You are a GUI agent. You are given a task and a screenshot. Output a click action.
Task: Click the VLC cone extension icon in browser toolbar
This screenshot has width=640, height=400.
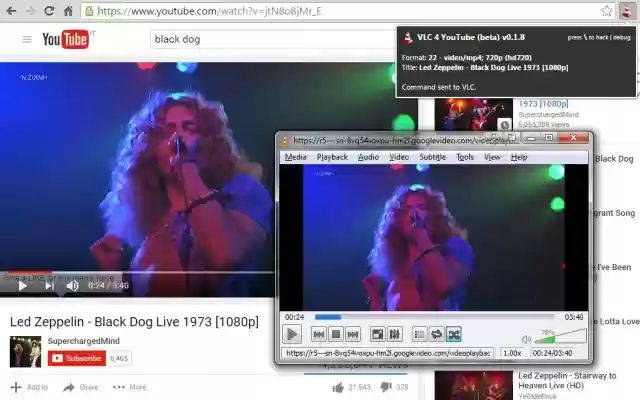point(627,11)
